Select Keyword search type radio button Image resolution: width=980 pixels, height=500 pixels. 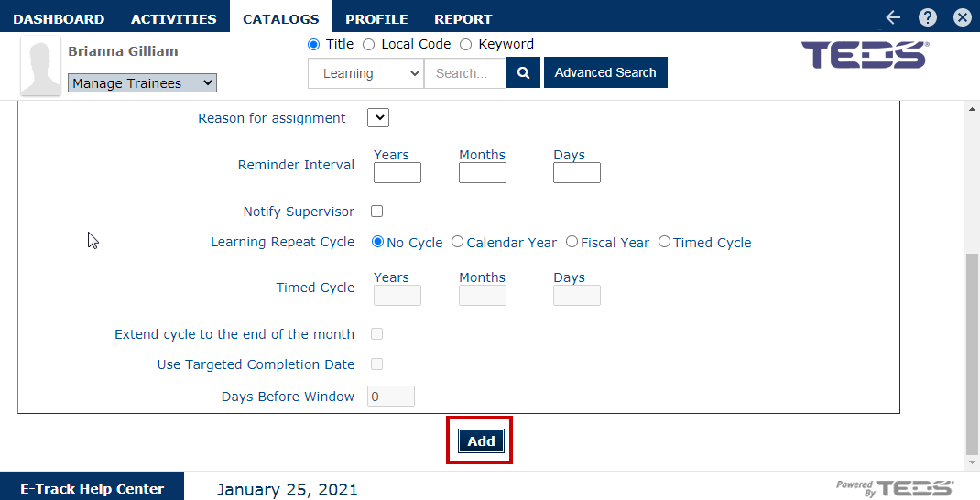(x=465, y=44)
